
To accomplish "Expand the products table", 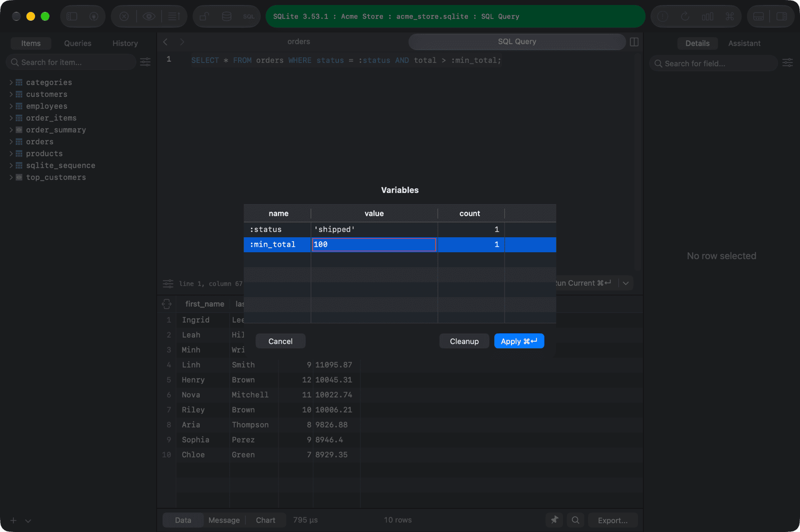I will tap(11, 154).
